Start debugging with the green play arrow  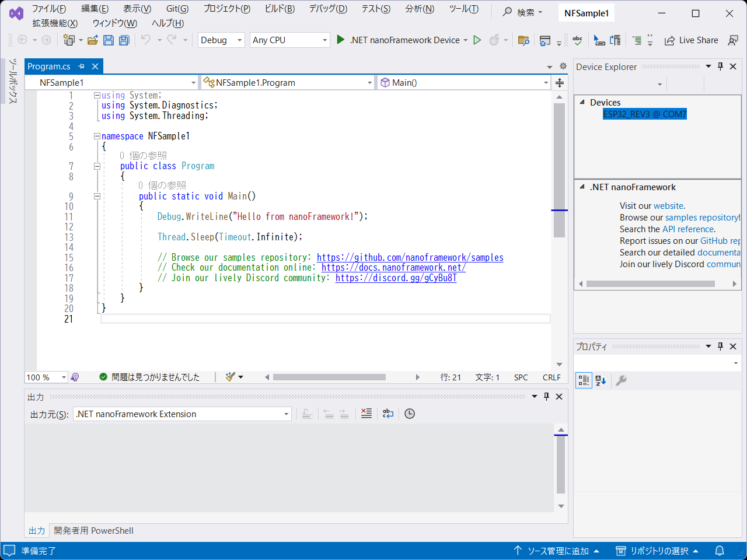341,40
